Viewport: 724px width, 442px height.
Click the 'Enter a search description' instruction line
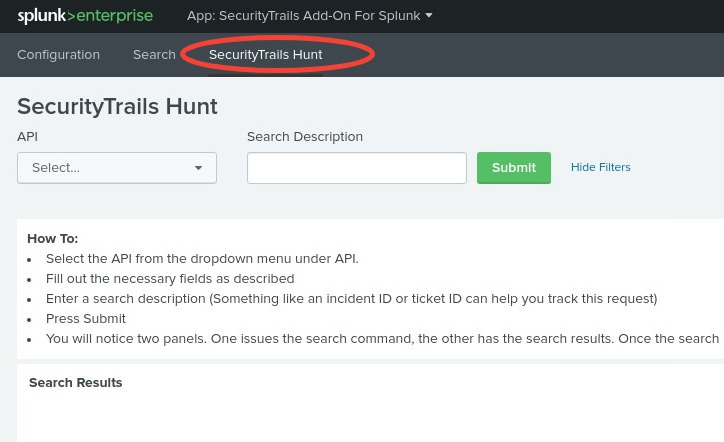[x=351, y=299]
